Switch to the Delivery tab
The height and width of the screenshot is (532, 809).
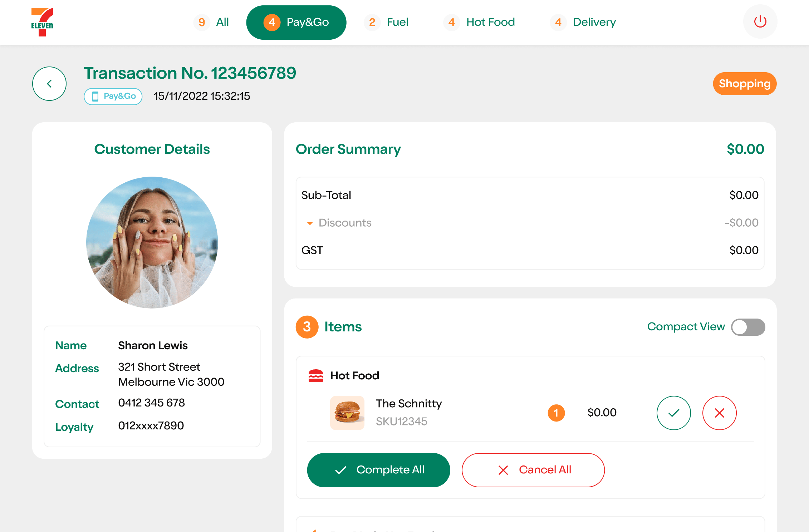point(583,22)
